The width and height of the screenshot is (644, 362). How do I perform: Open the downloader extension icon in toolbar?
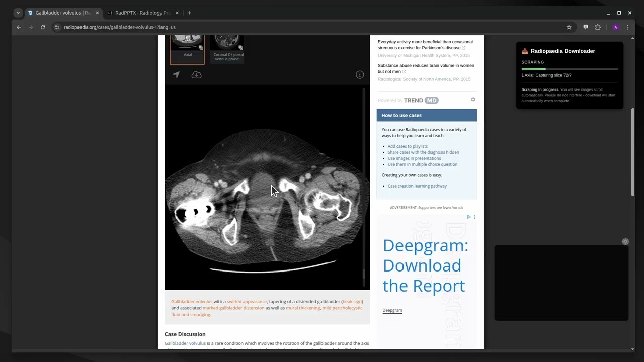click(x=586, y=27)
